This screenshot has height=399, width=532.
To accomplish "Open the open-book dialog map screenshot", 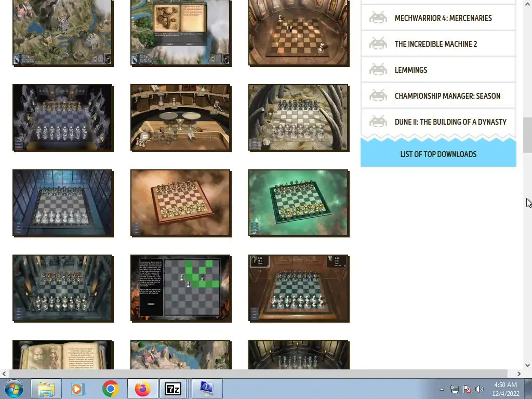I will click(x=181, y=32).
